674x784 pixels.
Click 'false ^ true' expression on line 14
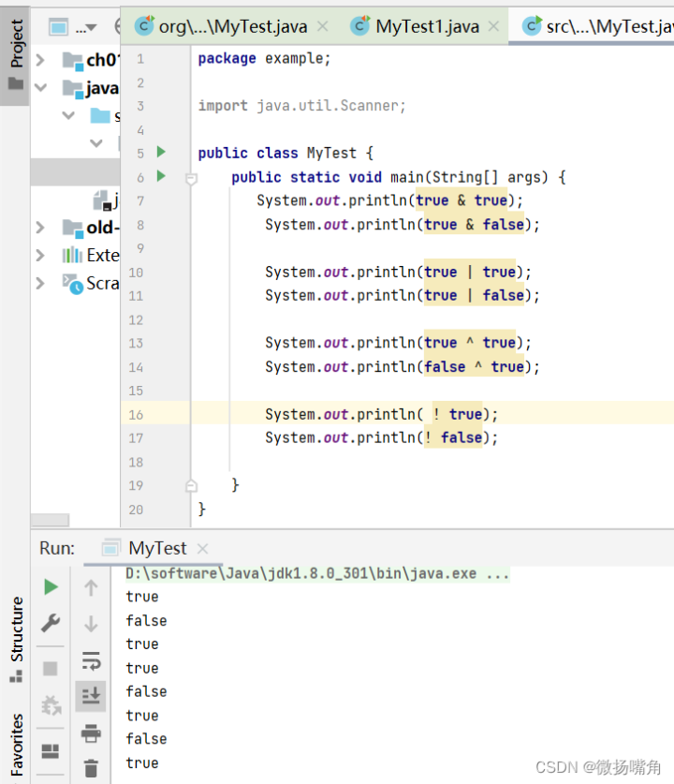475,367
